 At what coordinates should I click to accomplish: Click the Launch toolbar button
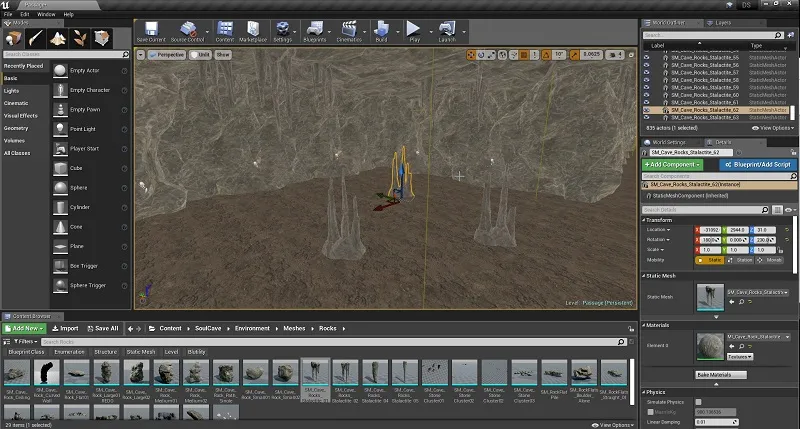447,32
